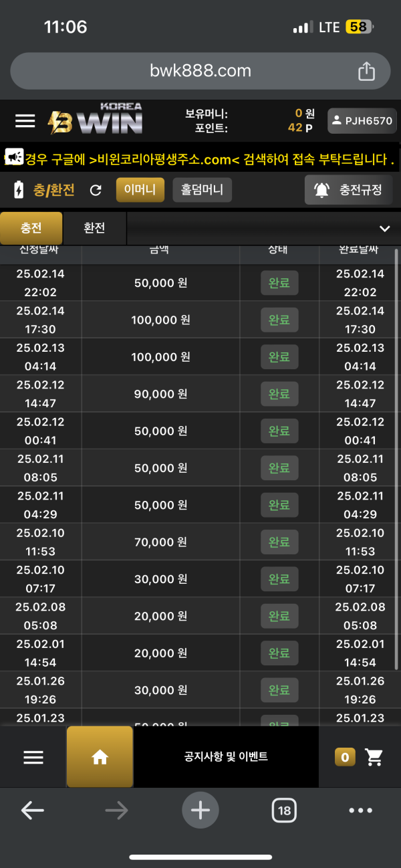Open the bottom-left hamburger menu

pyautogui.click(x=33, y=757)
